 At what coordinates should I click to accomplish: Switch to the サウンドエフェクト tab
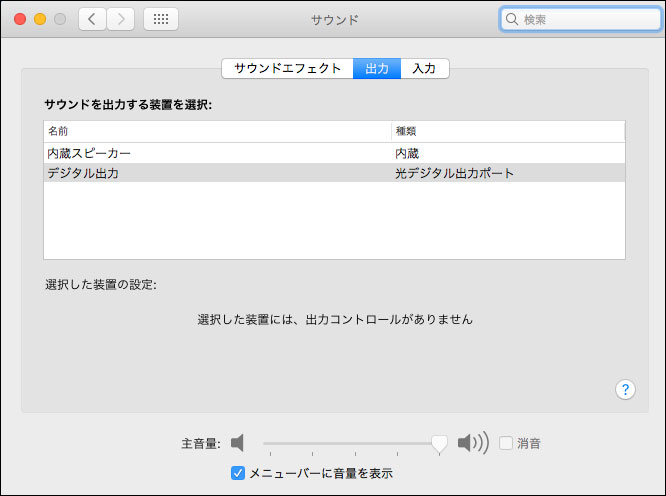(x=288, y=68)
